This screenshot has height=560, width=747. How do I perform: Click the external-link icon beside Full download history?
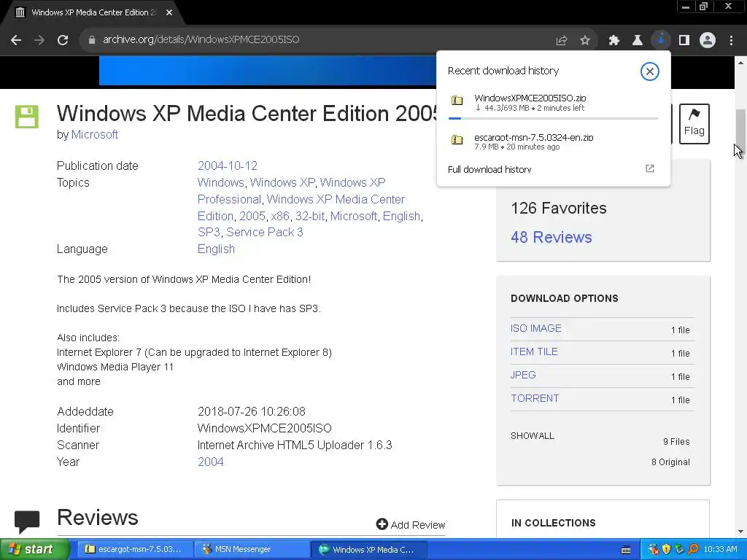click(x=650, y=168)
